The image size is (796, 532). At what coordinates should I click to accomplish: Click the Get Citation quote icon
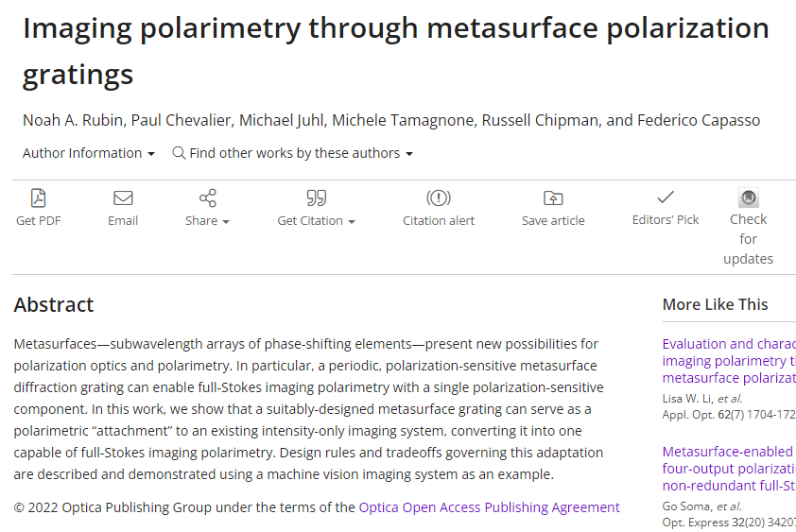[x=317, y=198]
